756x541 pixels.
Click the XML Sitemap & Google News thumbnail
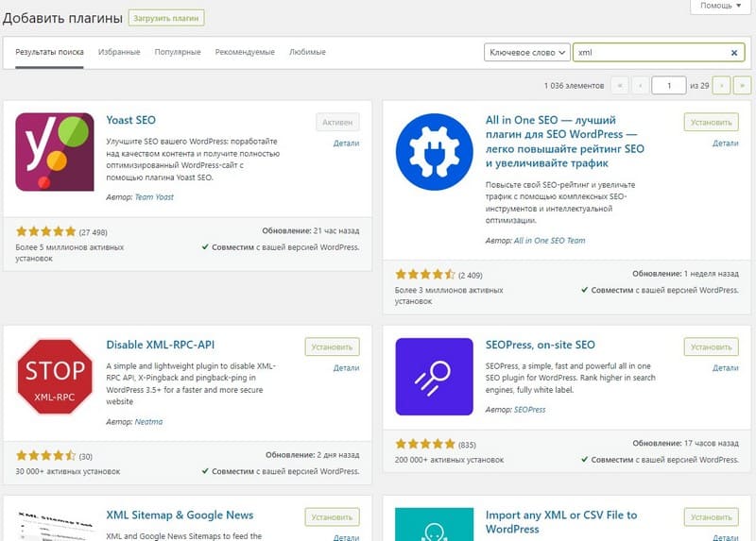55,525
